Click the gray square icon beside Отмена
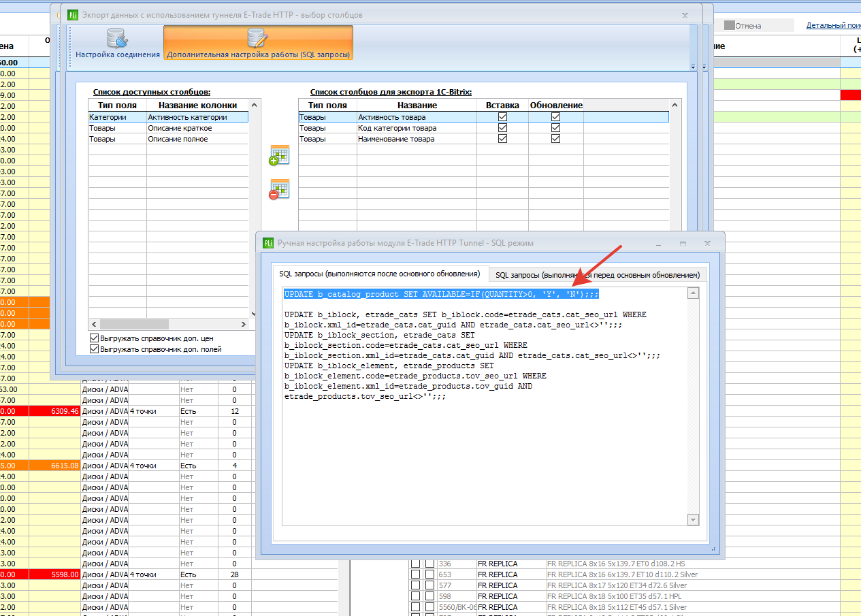The width and height of the screenshot is (861, 616). (x=729, y=25)
